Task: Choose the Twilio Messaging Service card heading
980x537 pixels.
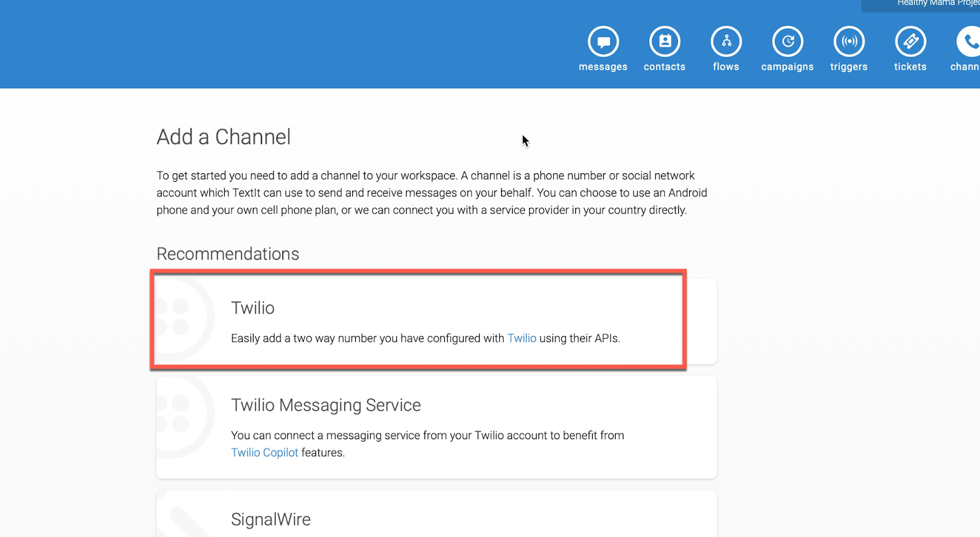Action: 326,405
